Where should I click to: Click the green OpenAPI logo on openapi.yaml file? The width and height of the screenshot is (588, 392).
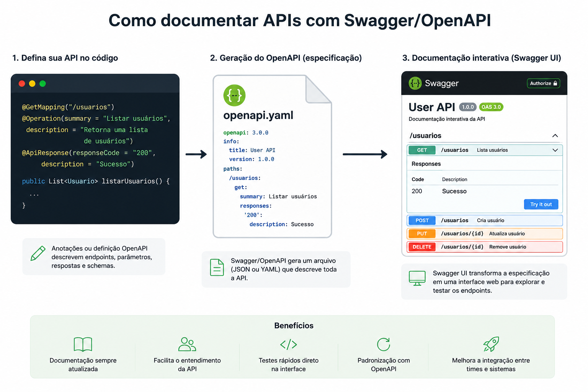coord(234,95)
